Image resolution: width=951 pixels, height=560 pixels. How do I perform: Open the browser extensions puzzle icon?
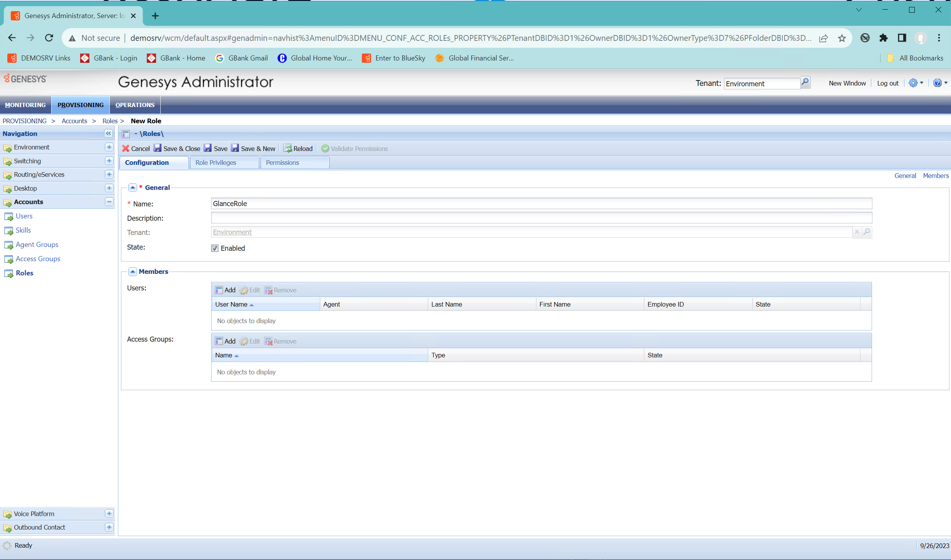pos(883,38)
